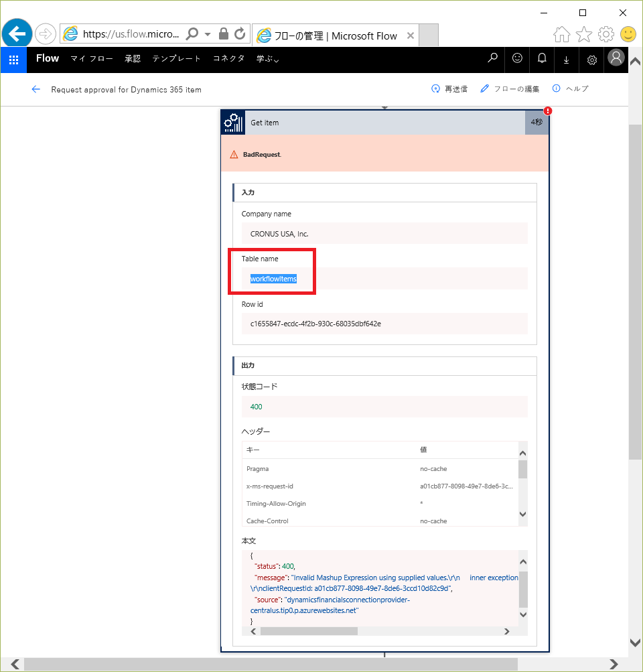Image resolution: width=643 pixels, height=672 pixels.
Task: Open the user account avatar
Action: [x=616, y=58]
